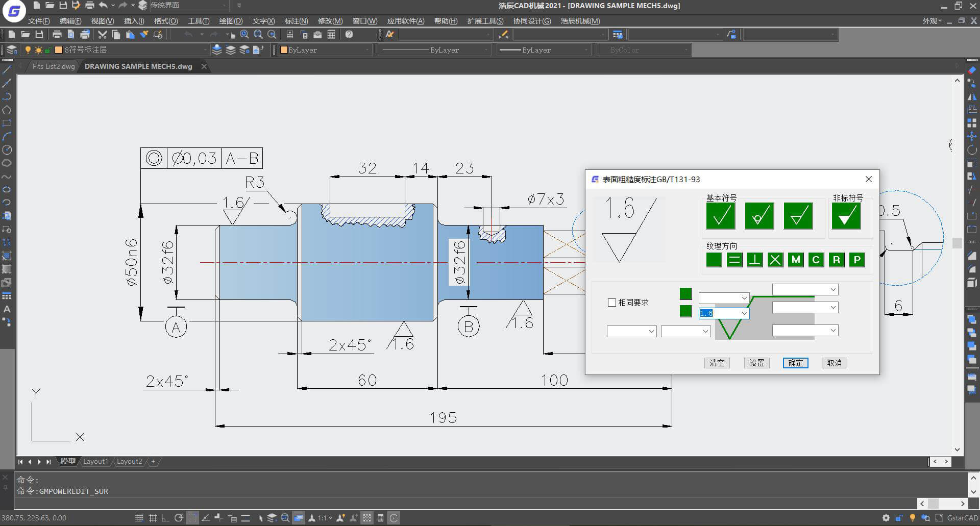Enable the 相同要求 checkbox
The height and width of the screenshot is (526, 980).
(x=612, y=303)
